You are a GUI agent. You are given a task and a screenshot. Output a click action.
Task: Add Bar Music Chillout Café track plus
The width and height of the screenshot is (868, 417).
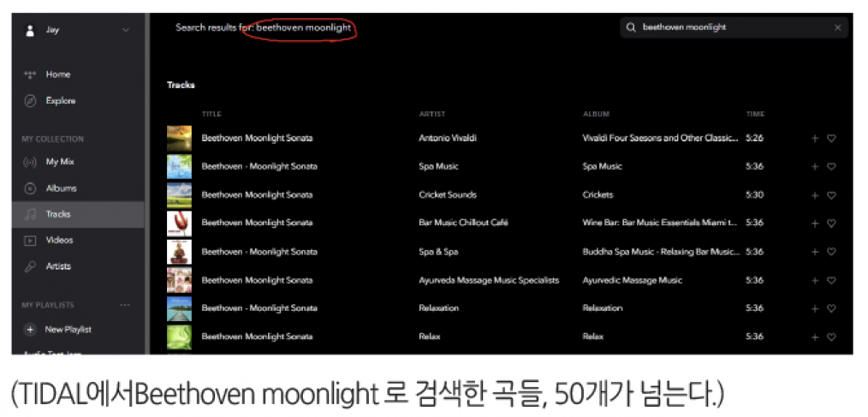click(x=814, y=223)
